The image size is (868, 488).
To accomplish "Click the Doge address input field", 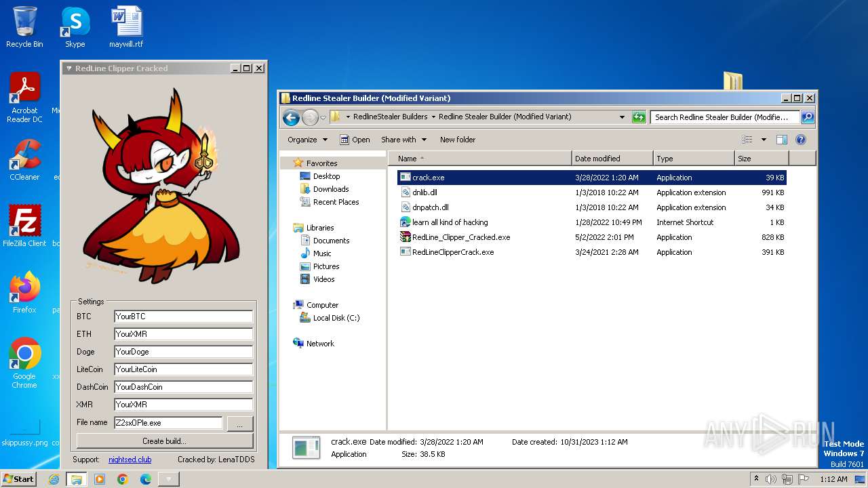I will [183, 352].
